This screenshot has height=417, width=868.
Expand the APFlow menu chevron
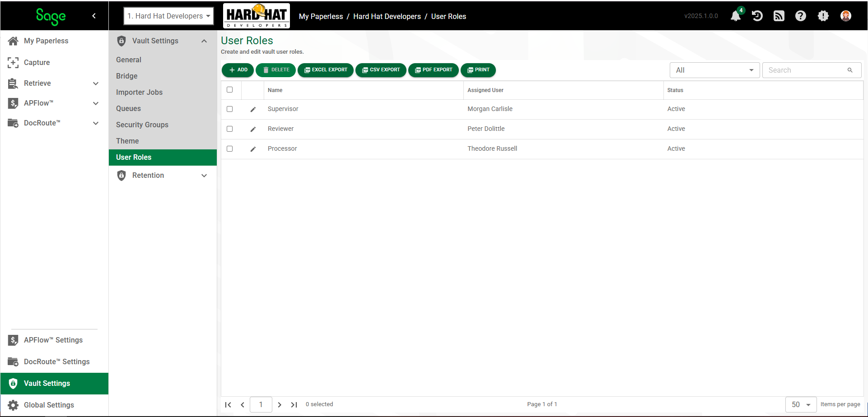point(96,103)
